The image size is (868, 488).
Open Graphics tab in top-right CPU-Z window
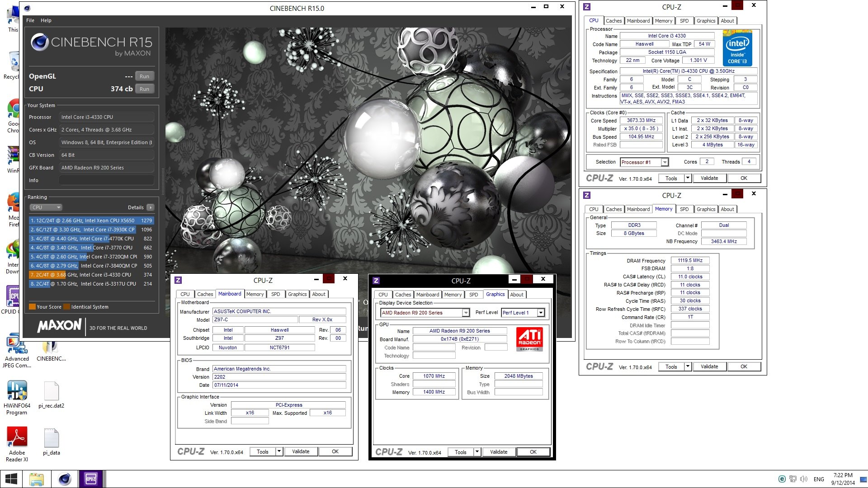tap(706, 21)
